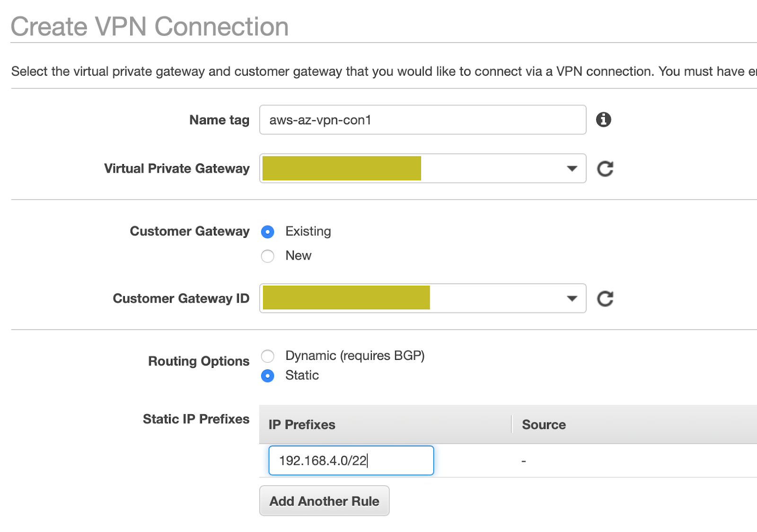Click the Create VPN Connection heading
757x532 pixels.
coord(150,26)
